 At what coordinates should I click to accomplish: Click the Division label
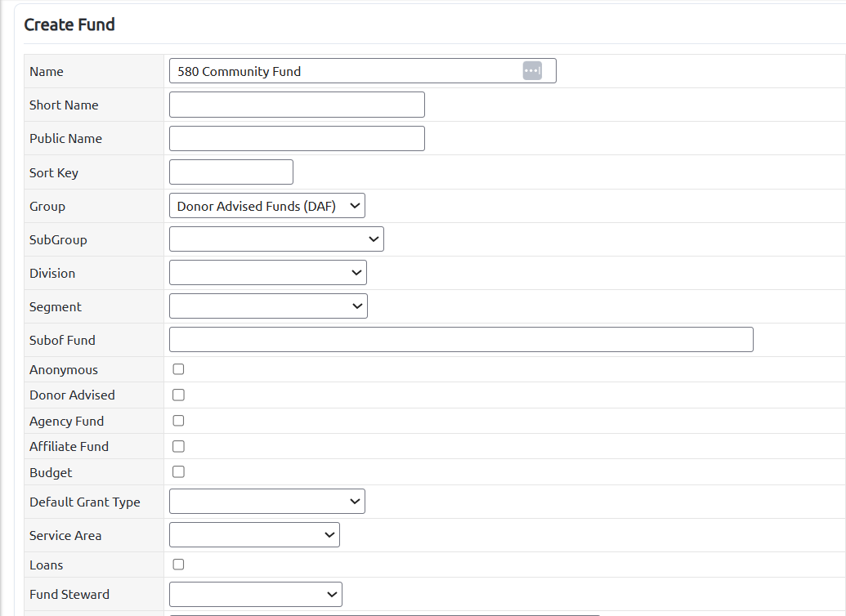tap(52, 274)
